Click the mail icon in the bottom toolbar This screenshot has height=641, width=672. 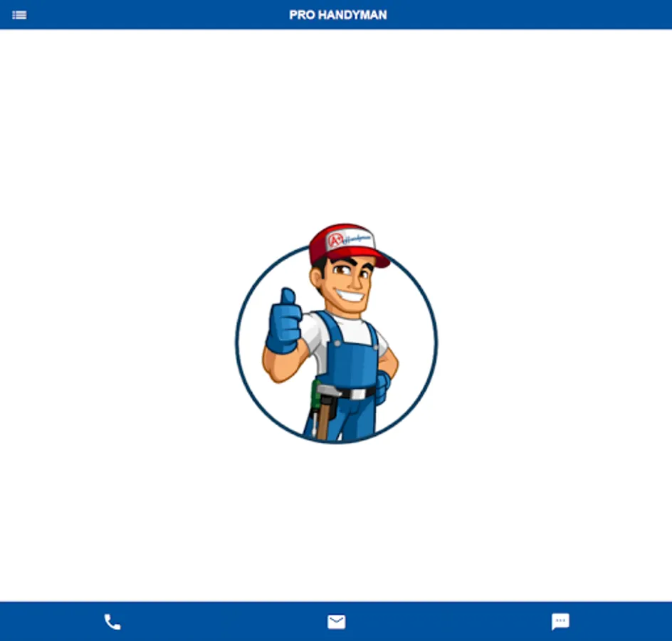pos(336,621)
